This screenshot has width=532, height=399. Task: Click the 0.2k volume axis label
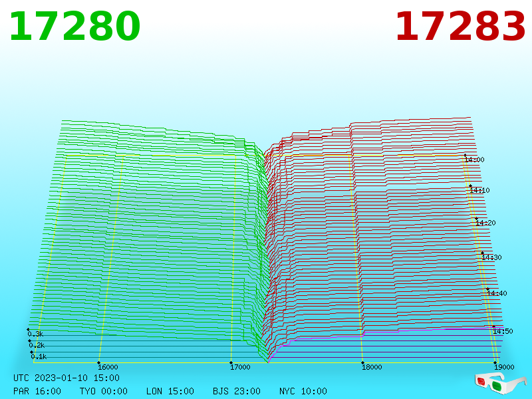(37, 346)
